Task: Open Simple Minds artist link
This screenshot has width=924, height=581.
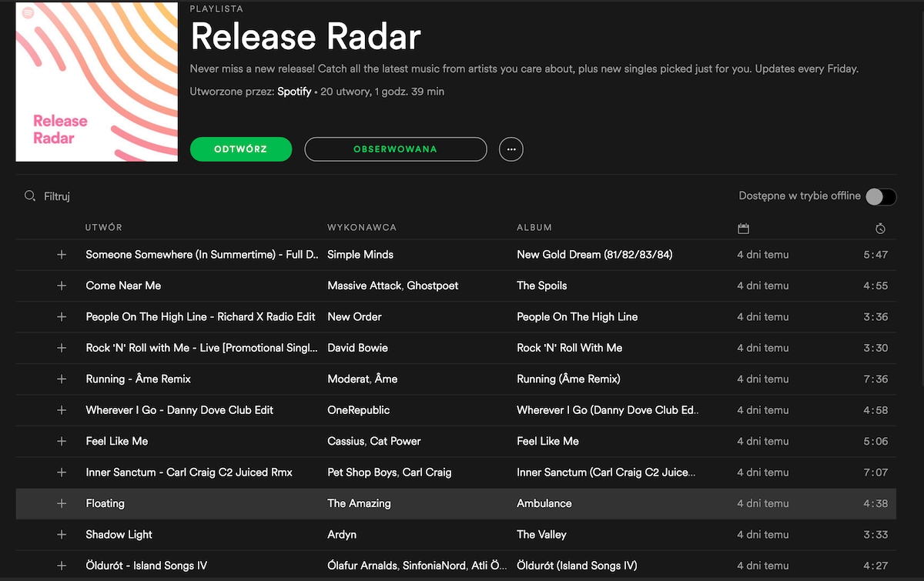Action: point(360,255)
